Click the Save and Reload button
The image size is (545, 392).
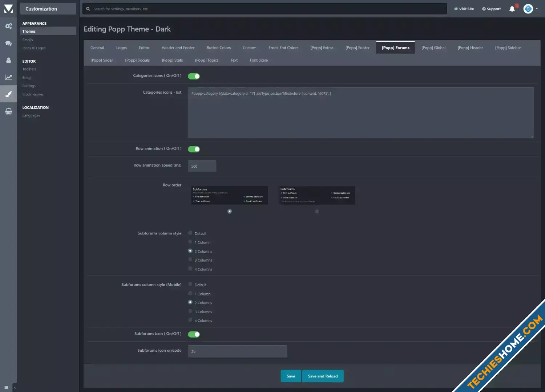[323, 376]
